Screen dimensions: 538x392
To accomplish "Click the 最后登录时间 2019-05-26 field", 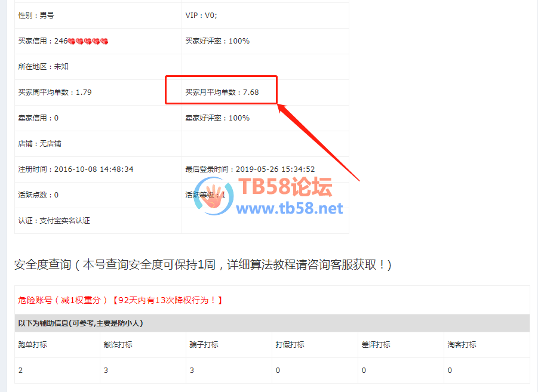I will point(265,169).
